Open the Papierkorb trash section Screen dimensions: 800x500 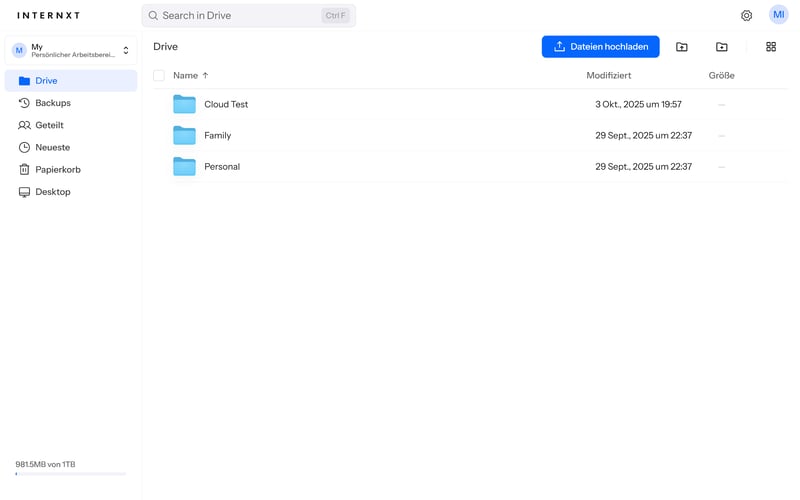tap(57, 169)
